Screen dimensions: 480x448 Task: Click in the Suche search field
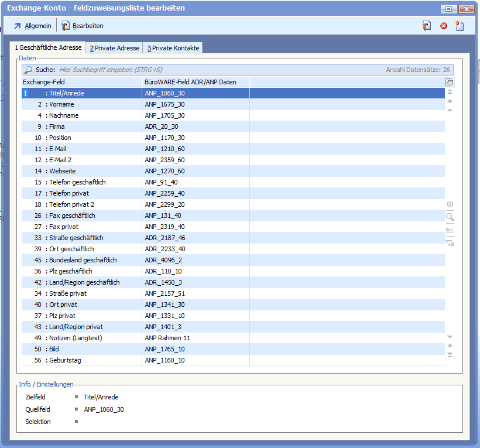(x=217, y=70)
